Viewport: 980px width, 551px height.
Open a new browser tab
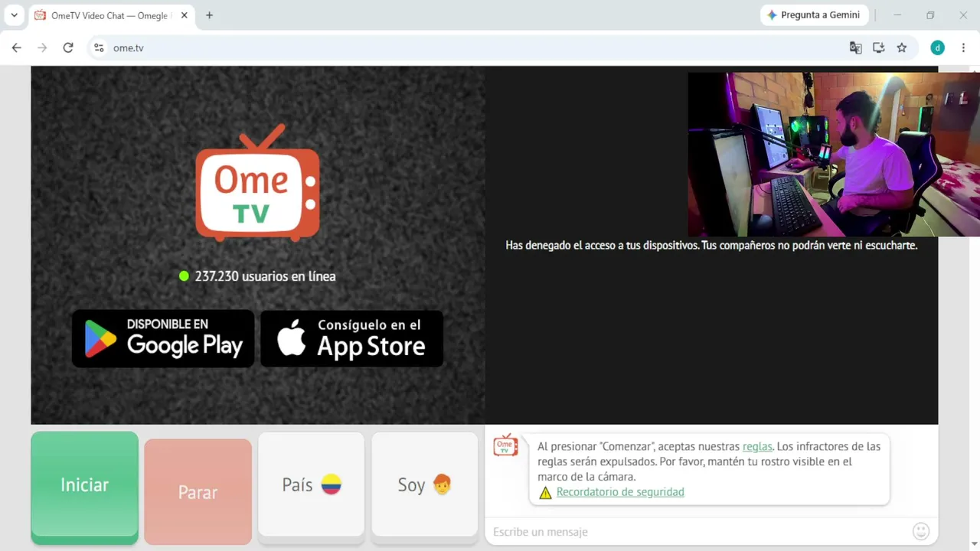click(x=209, y=15)
